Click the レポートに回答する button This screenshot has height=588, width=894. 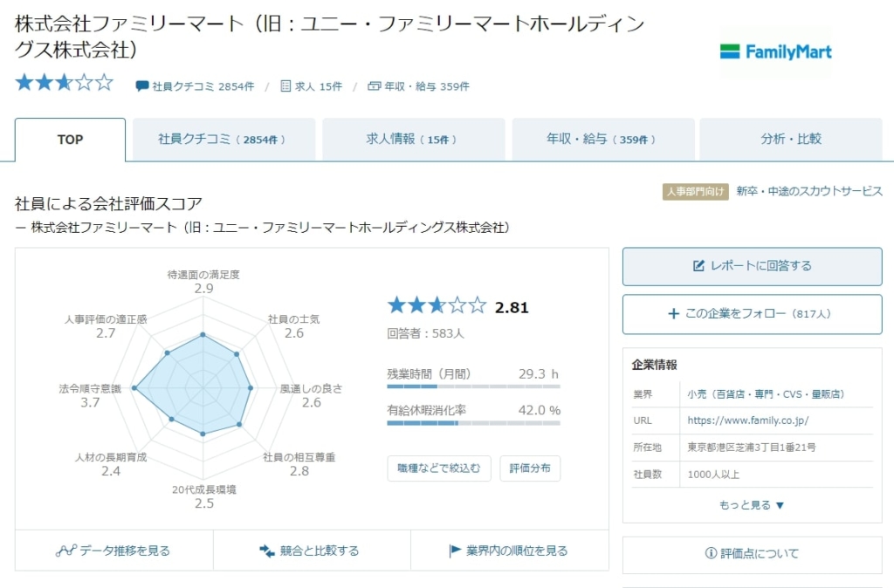pos(752,266)
